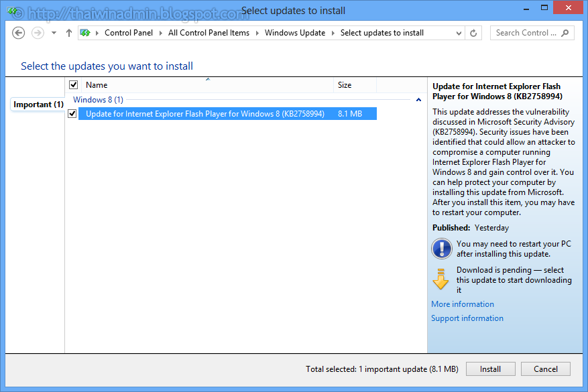
Task: Click the restart notice info icon
Action: click(x=442, y=249)
